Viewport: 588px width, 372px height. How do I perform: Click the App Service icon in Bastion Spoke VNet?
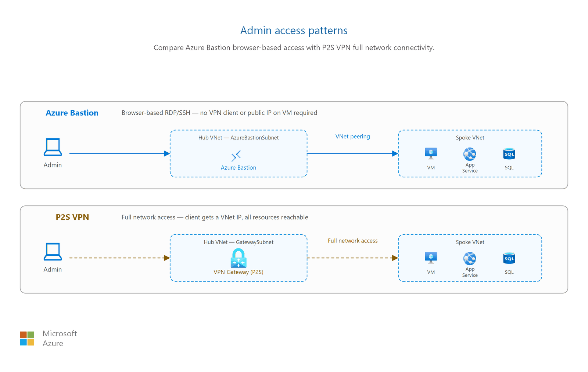pos(470,154)
